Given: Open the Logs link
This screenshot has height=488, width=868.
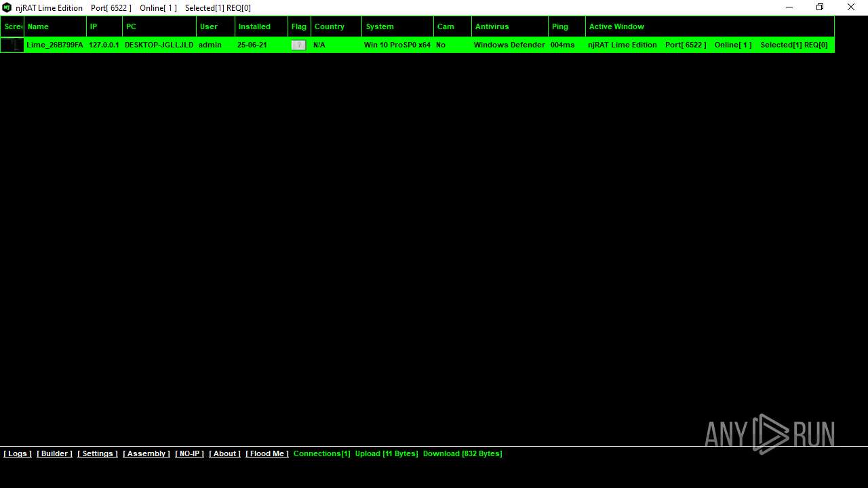Looking at the screenshot, I should (18, 453).
